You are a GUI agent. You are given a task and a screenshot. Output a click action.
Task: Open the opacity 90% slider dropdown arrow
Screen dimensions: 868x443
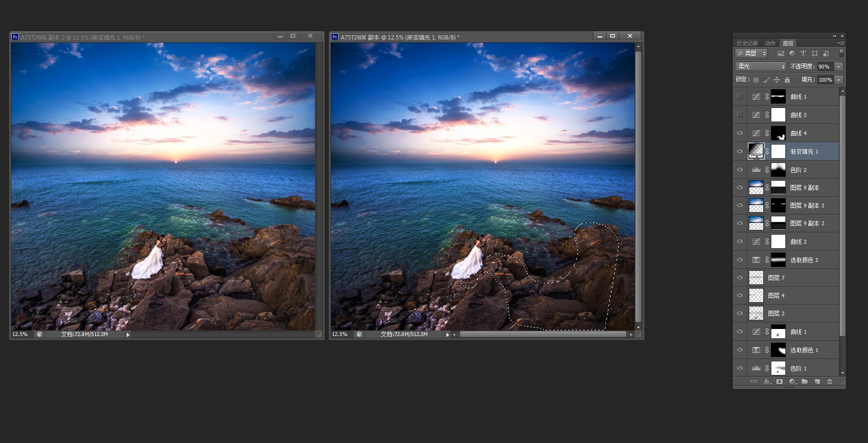point(839,67)
